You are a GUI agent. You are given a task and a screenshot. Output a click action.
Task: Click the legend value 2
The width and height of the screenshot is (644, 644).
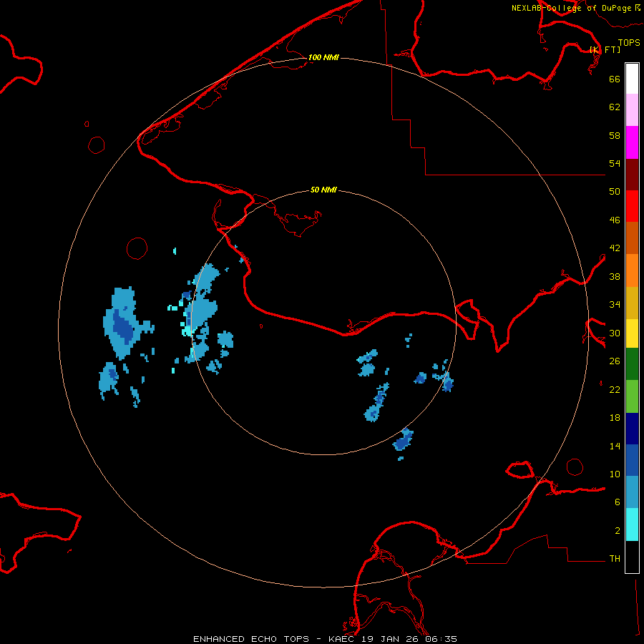tap(618, 531)
